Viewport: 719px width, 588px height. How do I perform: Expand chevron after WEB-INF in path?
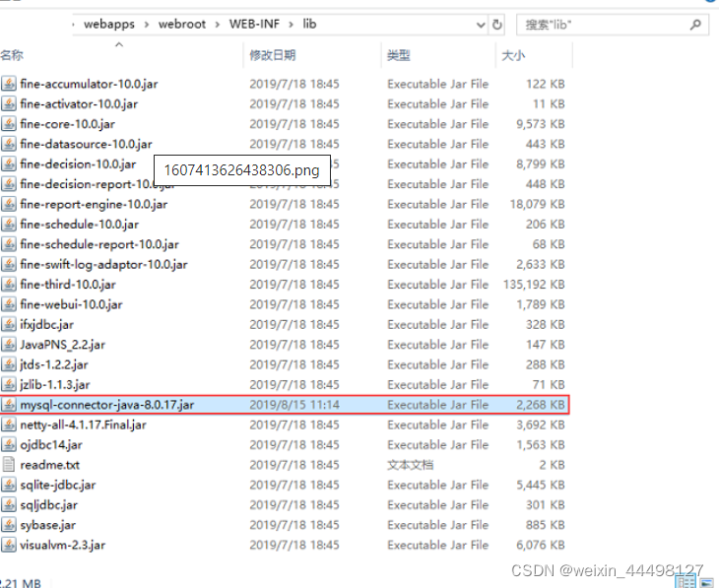pos(291,25)
